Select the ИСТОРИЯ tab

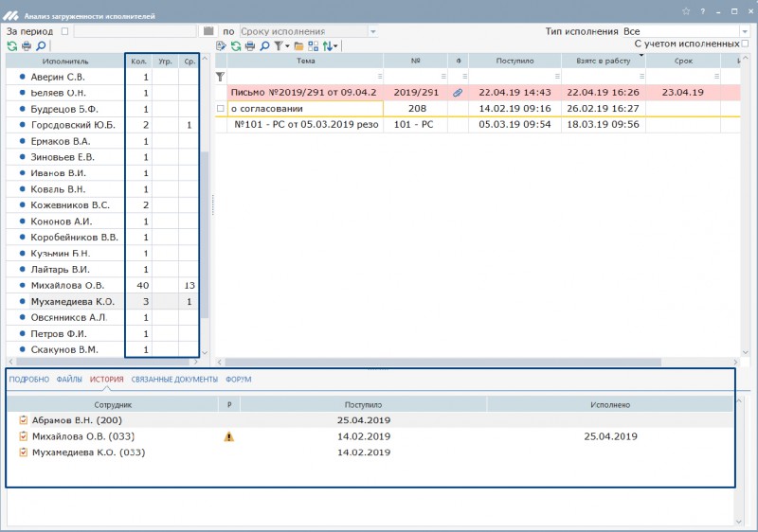point(106,380)
